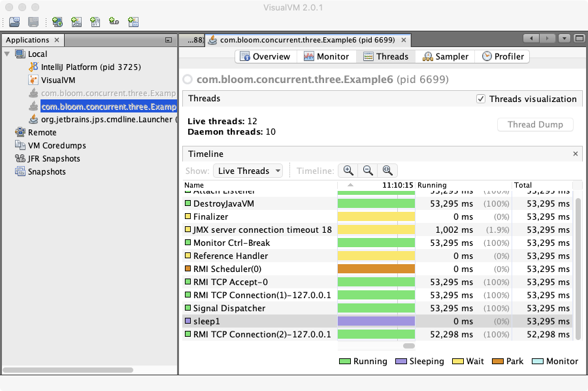This screenshot has height=391, width=588.
Task: Click the timeline horizontal scrollbar thumb
Action: (x=409, y=346)
